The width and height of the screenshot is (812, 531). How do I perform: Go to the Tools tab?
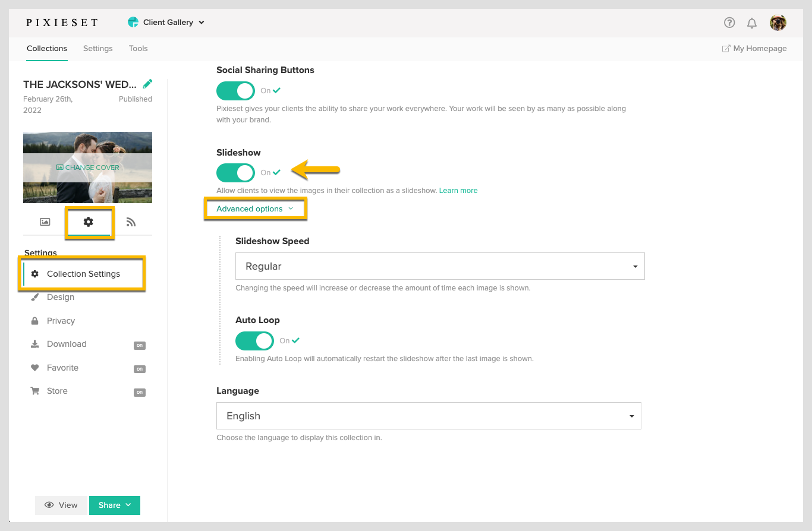tap(139, 49)
